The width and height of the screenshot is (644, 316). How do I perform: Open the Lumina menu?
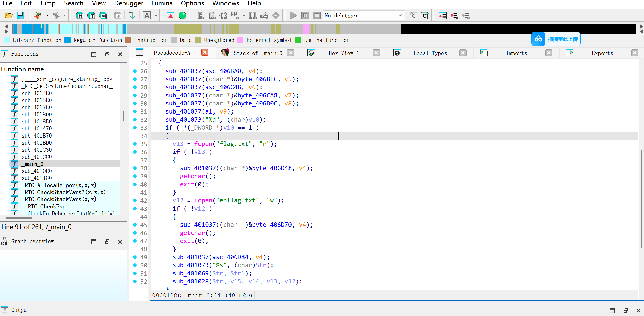(162, 3)
